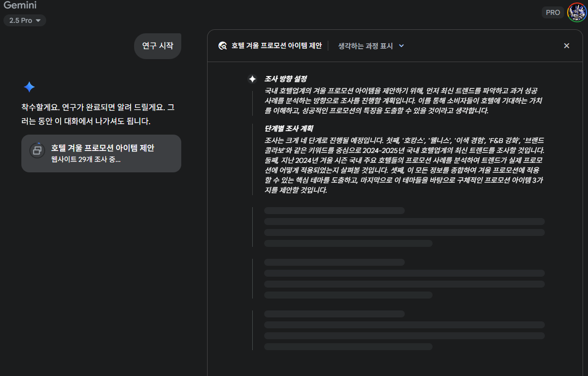Close the research side panel
Screen dimensions: 588x376
pos(567,46)
